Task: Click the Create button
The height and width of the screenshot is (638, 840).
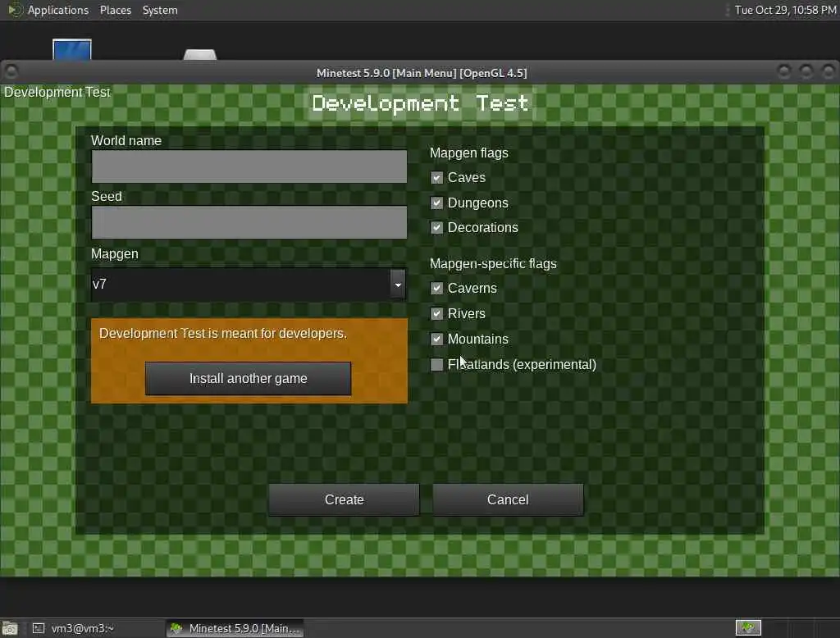Action: [x=344, y=499]
